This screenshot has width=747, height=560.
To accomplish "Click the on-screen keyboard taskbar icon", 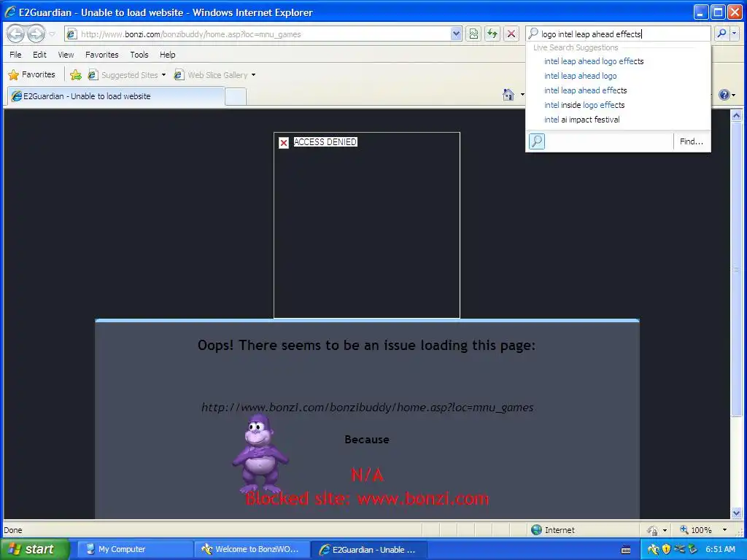I will (626, 550).
